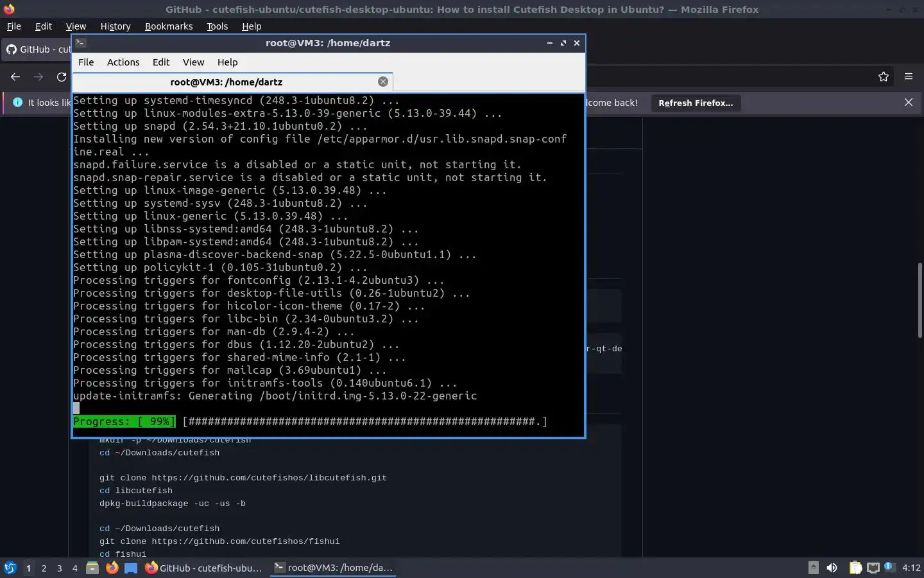Click the show desktop icon in taskbar

[x=131, y=568]
